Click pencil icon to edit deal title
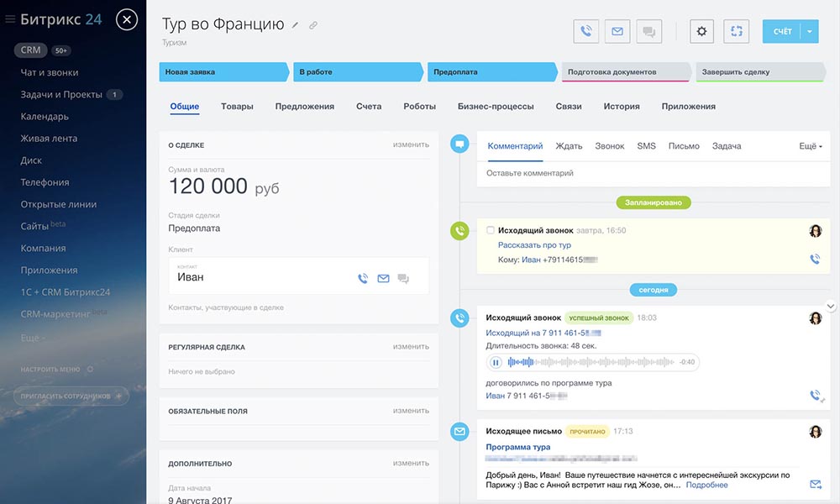Screen dimensions: 840x504 (295, 25)
